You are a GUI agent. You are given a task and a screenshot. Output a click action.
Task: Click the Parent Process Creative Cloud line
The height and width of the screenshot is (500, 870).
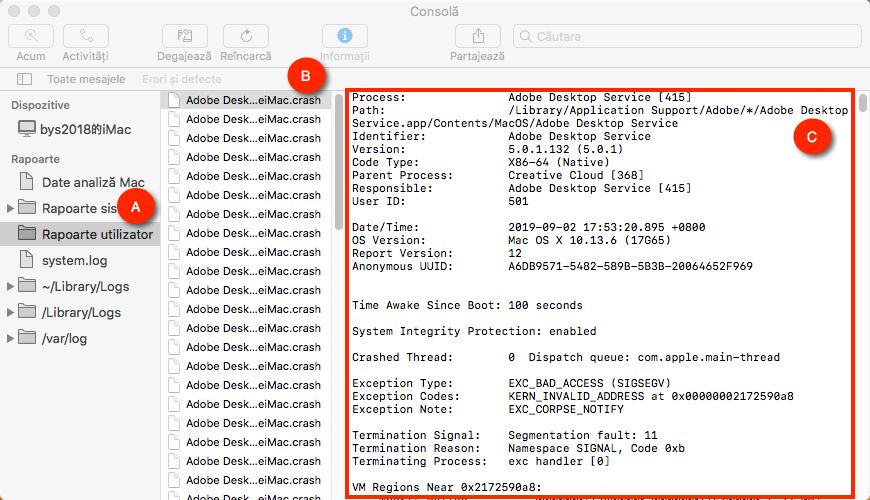pos(498,175)
